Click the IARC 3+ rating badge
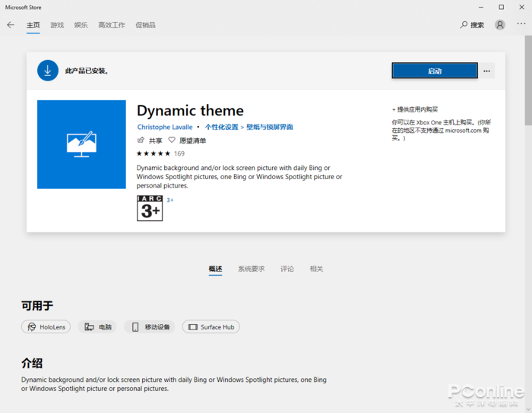This screenshot has height=413, width=532. coord(150,208)
